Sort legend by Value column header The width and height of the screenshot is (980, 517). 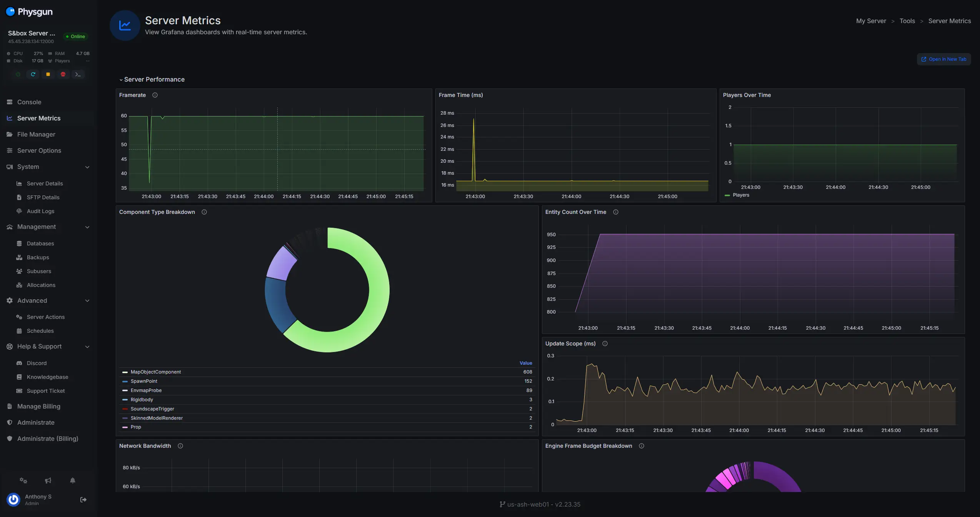point(525,363)
